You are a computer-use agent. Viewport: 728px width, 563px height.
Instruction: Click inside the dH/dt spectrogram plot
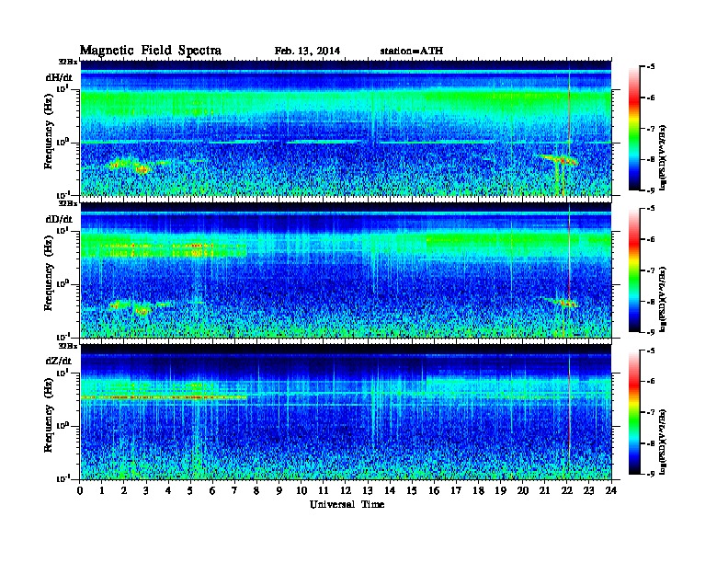[346, 128]
